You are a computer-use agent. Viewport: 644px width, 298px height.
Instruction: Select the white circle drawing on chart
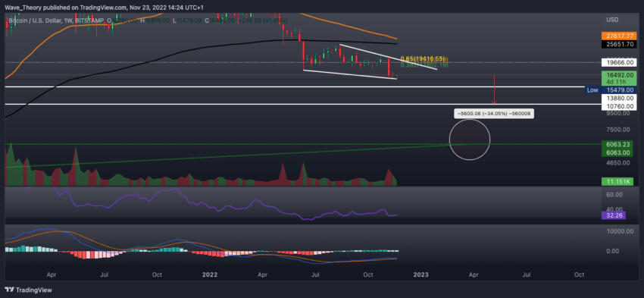470,140
